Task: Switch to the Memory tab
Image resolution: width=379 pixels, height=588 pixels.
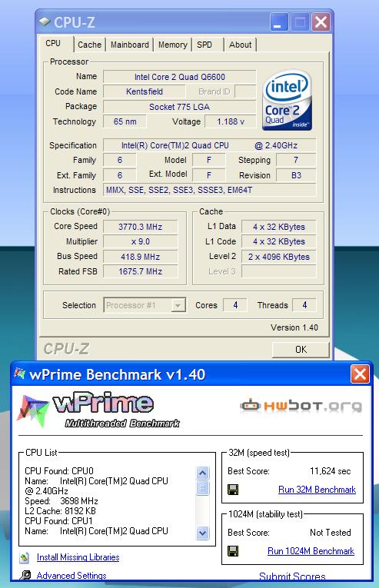Action: tap(173, 45)
